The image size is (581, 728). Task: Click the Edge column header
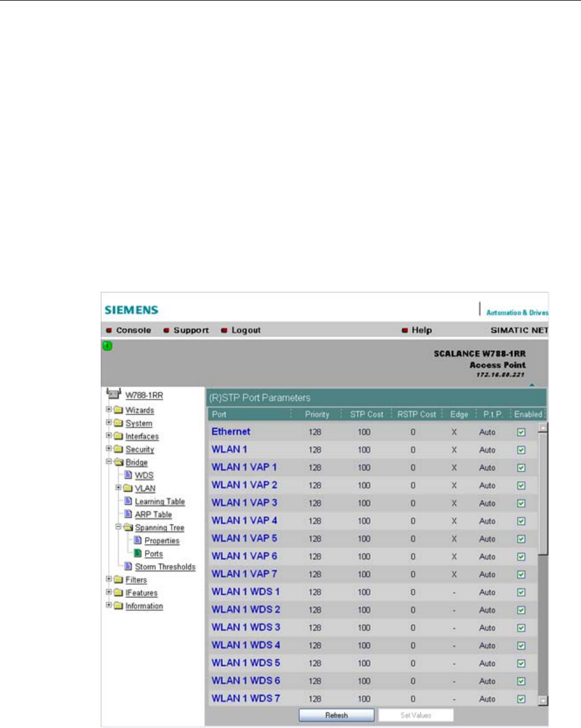(x=459, y=415)
